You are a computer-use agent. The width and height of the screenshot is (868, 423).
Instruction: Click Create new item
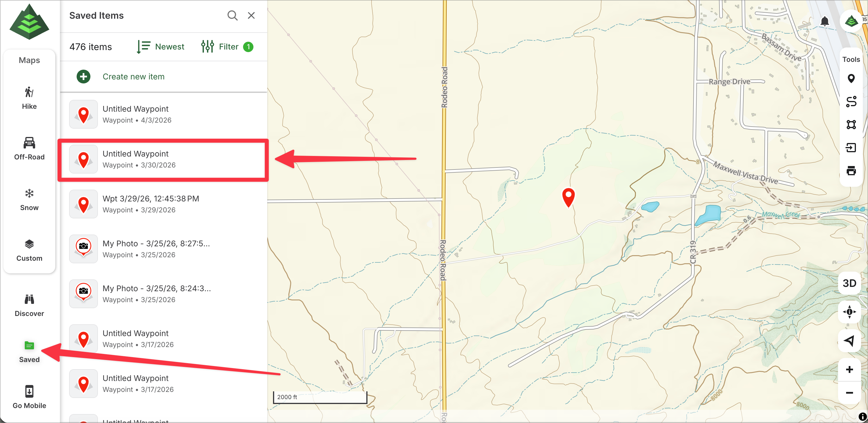pyautogui.click(x=133, y=77)
